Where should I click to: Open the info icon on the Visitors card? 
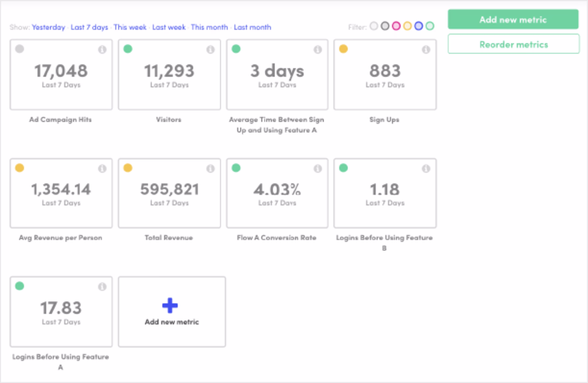(x=210, y=50)
